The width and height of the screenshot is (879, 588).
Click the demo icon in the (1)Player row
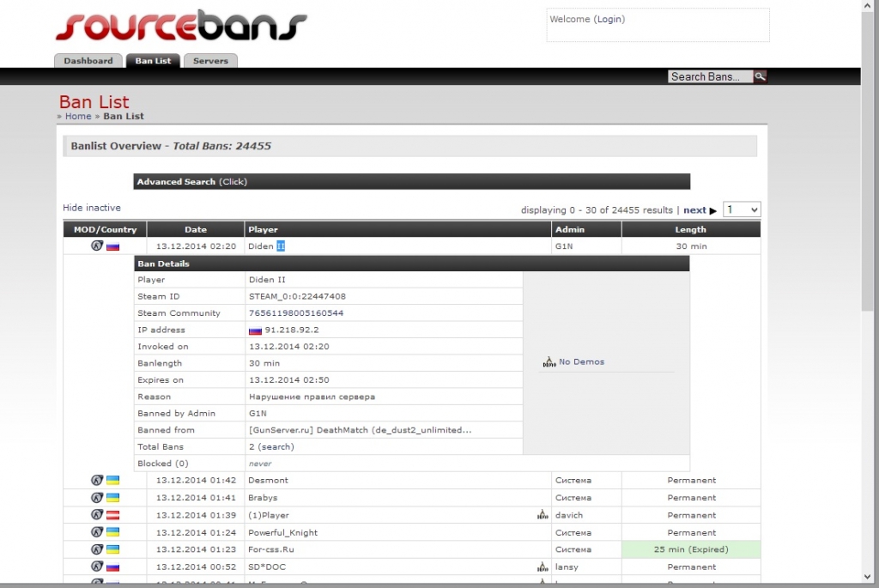(x=542, y=515)
